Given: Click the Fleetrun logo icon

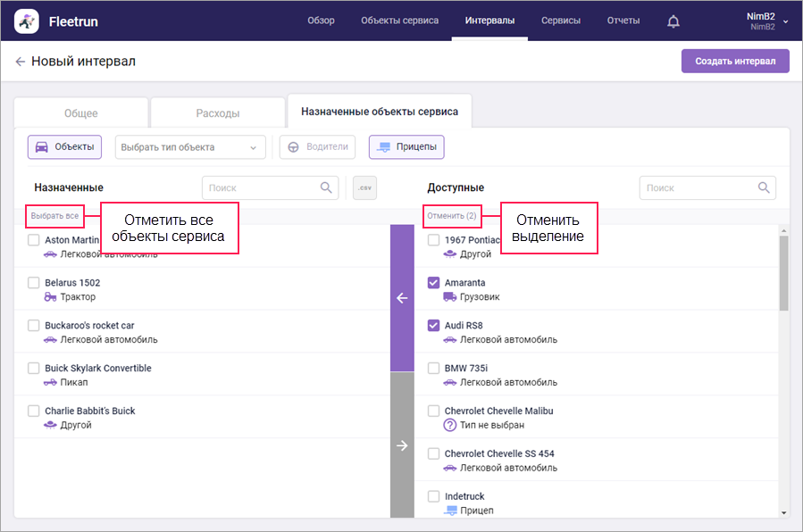Looking at the screenshot, I should click(27, 21).
